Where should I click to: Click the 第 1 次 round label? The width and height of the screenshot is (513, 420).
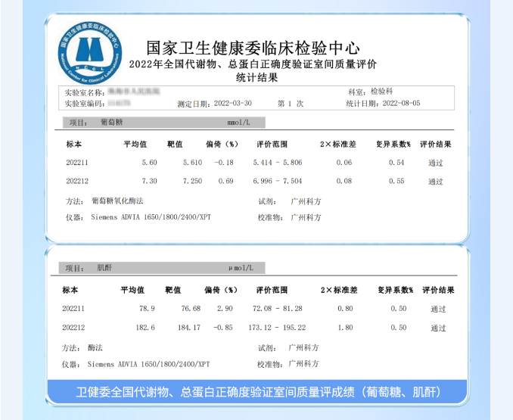291,103
